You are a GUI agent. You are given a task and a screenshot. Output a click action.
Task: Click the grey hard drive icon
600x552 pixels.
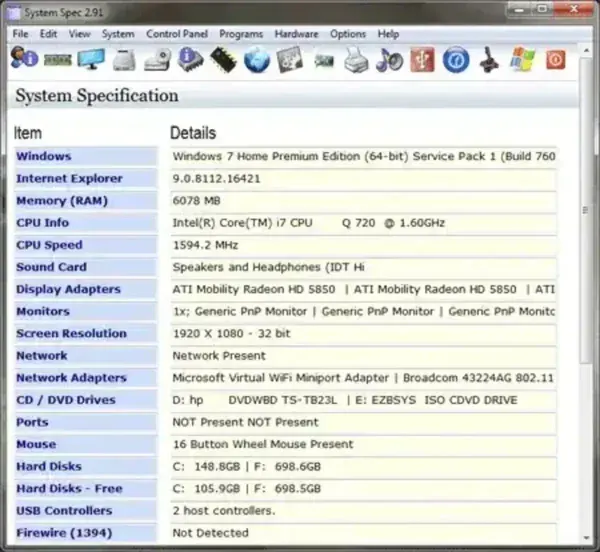pyautogui.click(x=124, y=60)
